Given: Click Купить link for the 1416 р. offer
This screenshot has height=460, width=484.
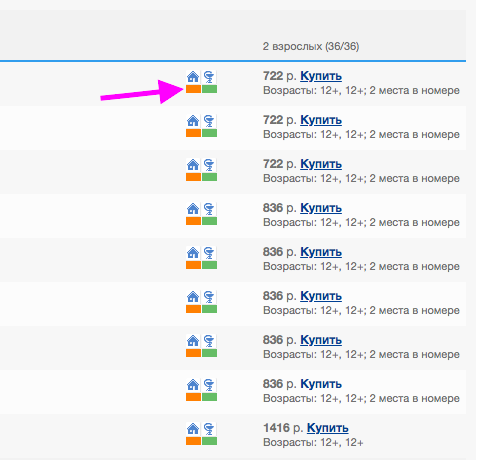Looking at the screenshot, I should [328, 428].
